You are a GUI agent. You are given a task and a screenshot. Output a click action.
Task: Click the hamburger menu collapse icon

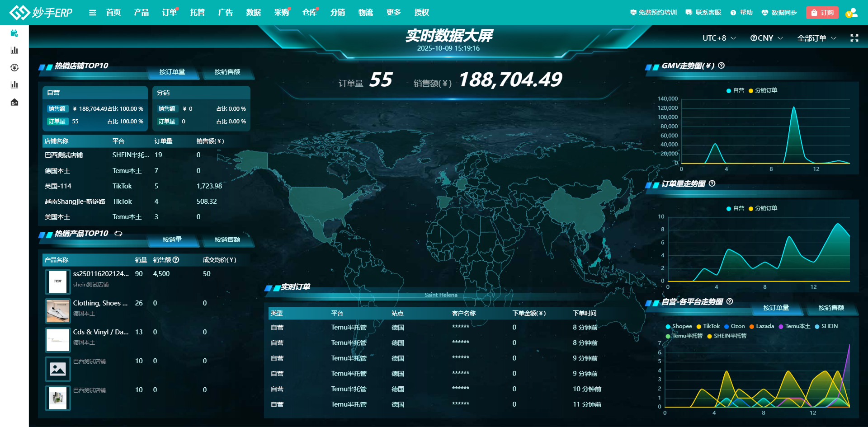(92, 13)
